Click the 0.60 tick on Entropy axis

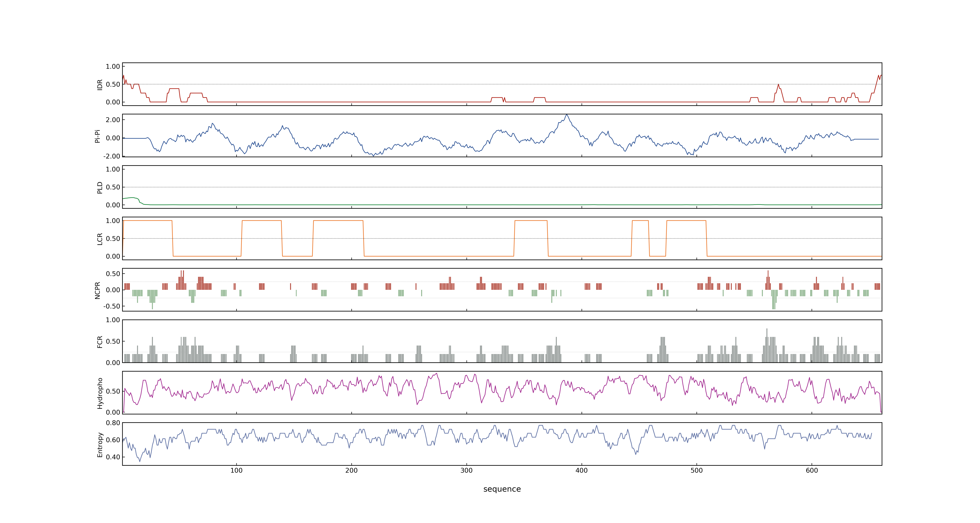[x=113, y=440]
